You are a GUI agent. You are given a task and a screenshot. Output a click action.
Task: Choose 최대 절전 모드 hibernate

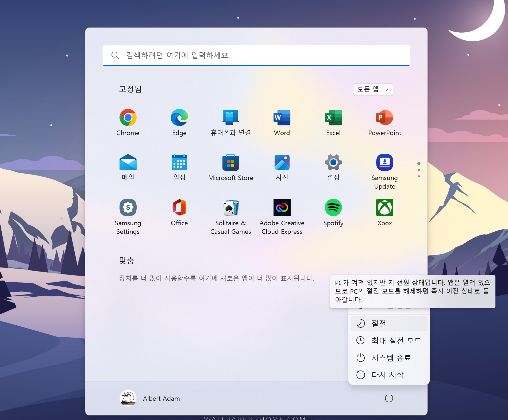tap(389, 341)
